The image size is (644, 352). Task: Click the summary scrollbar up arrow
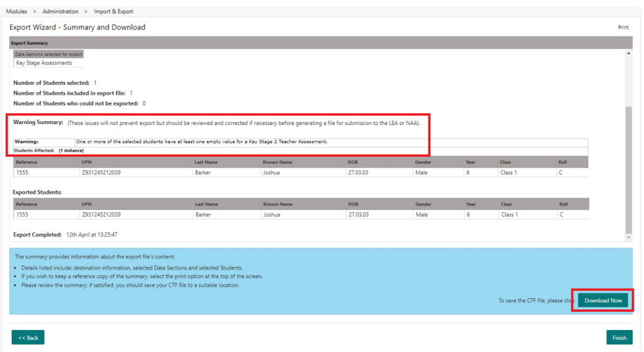tap(628, 54)
